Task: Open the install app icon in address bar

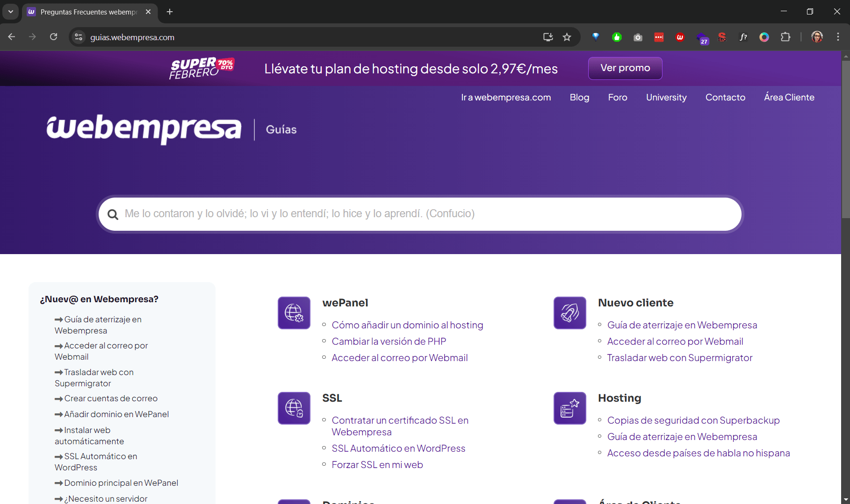Action: click(548, 37)
